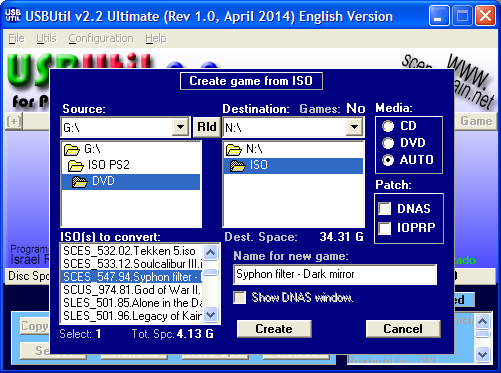Click the Rld reload button

[207, 127]
